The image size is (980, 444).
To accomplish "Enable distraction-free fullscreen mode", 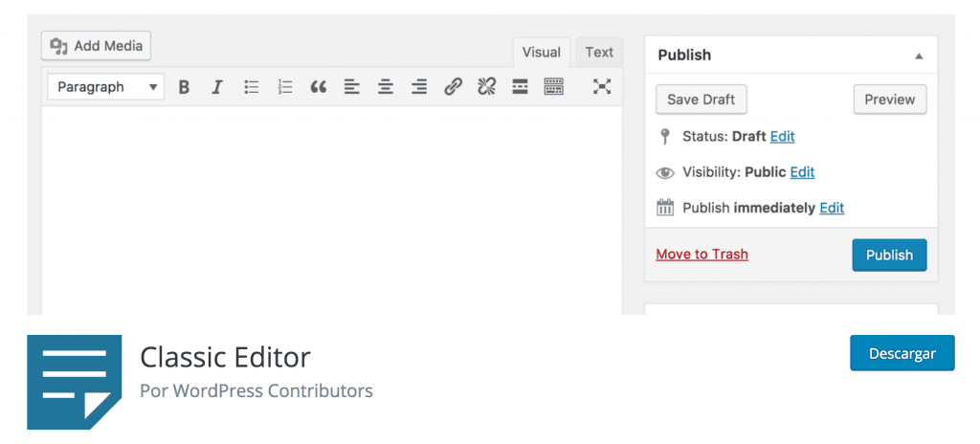I will coord(602,87).
